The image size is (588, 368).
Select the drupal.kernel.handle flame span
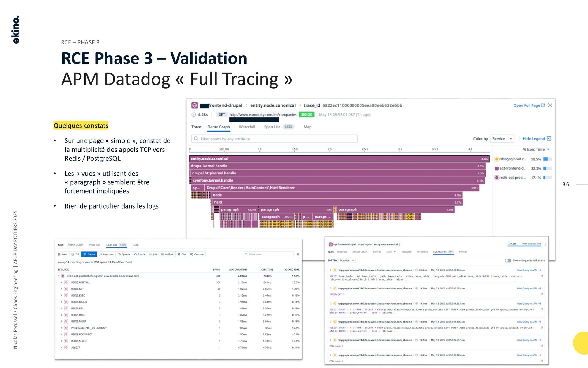click(337, 166)
